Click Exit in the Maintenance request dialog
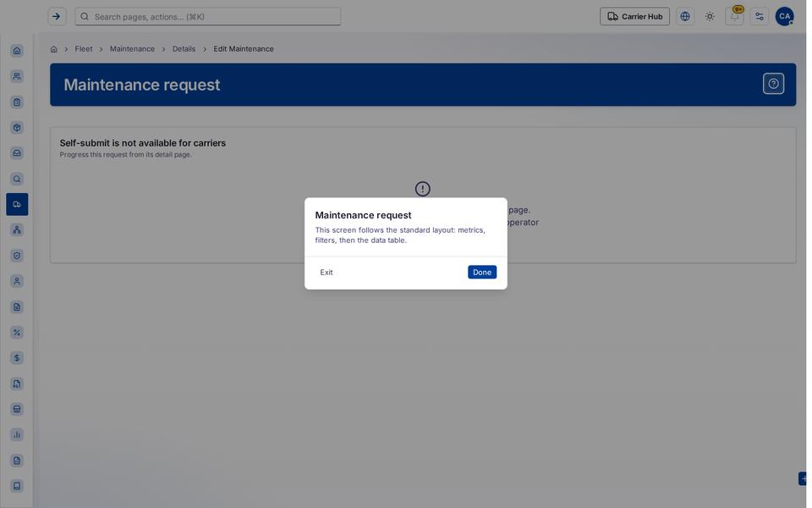Image resolution: width=812 pixels, height=508 pixels. [326, 272]
